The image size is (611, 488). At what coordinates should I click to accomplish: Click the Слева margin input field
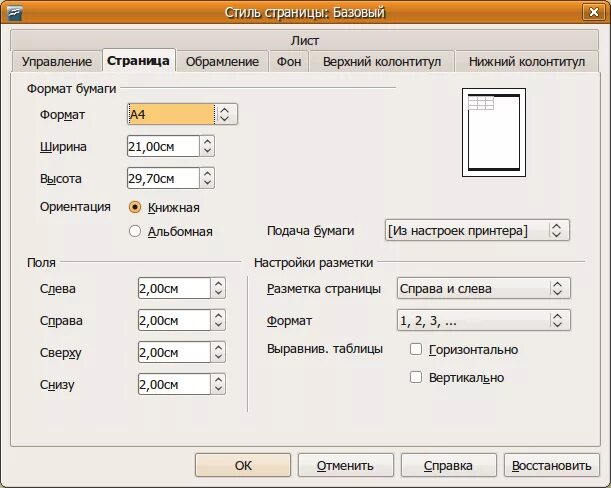click(174, 288)
